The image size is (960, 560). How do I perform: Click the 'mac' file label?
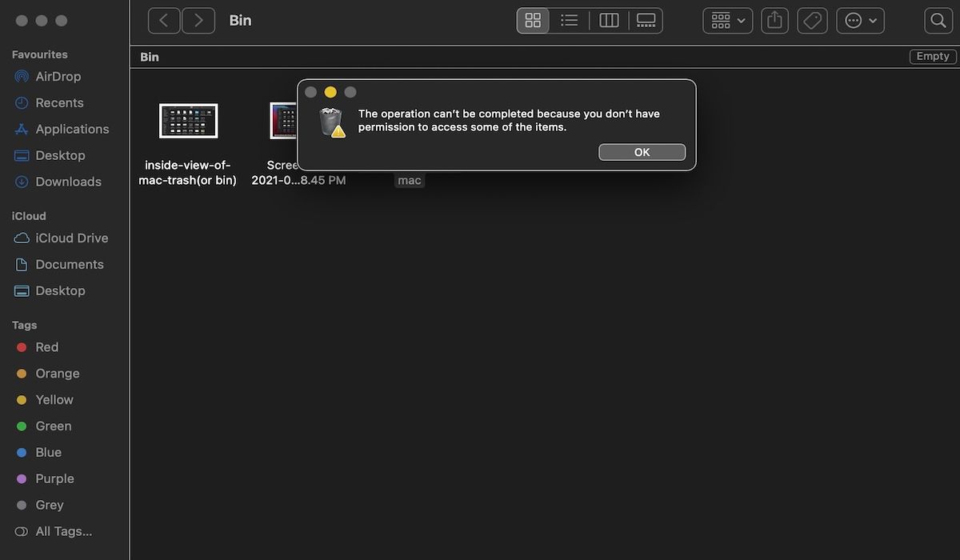(x=410, y=181)
